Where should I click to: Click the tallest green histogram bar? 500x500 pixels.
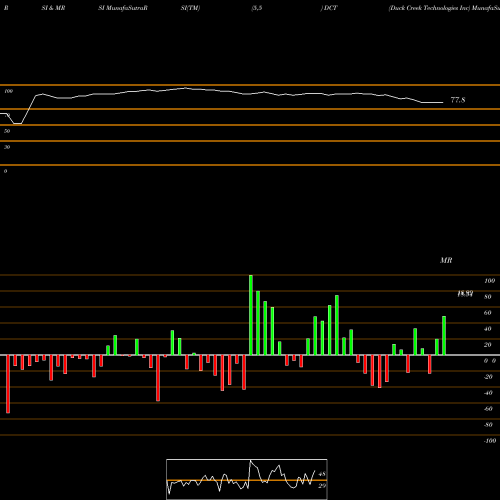251,315
